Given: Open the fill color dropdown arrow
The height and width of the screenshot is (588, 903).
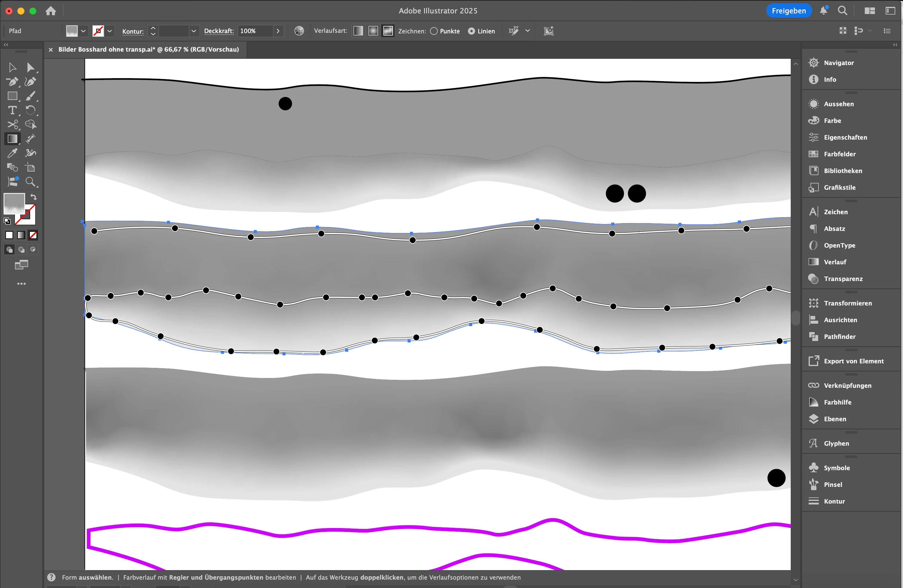Looking at the screenshot, I should pyautogui.click(x=84, y=31).
